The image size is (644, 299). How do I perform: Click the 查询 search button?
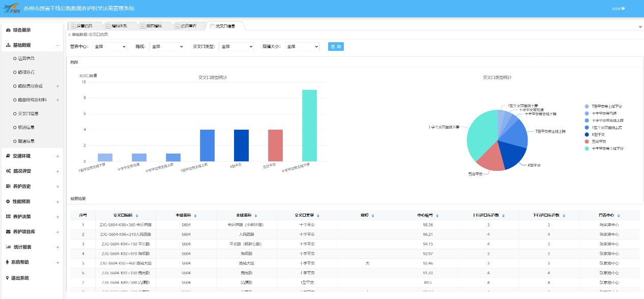click(x=336, y=47)
